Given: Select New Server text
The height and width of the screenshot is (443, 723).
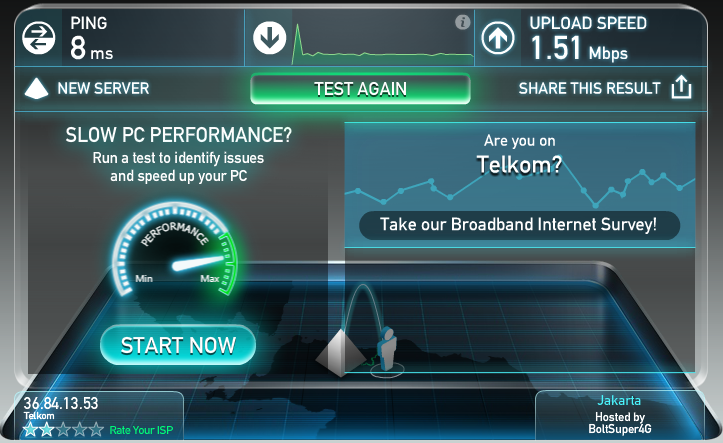Looking at the screenshot, I should pyautogui.click(x=103, y=88).
